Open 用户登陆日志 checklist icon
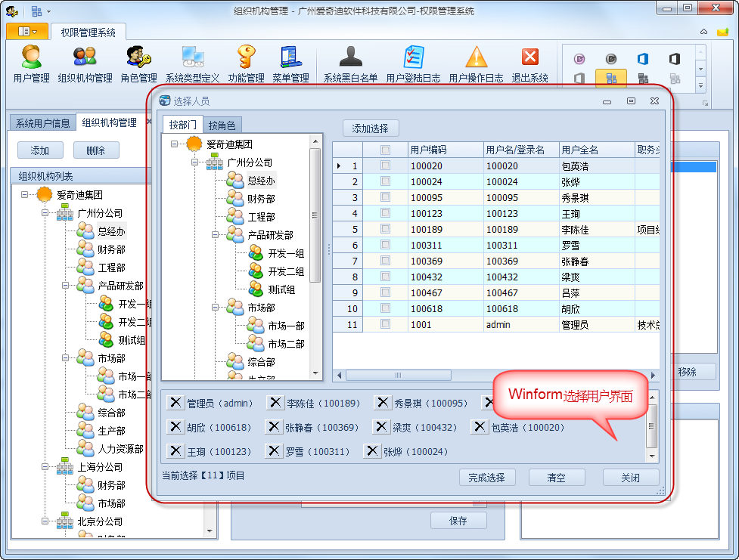Screen dimensions: 739x560 point(413,64)
